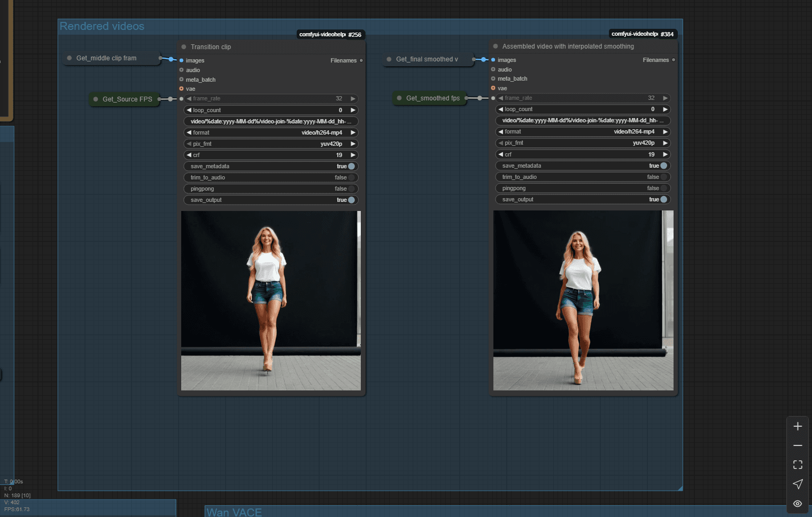Enable pingpong in Transition clip node

click(x=351, y=189)
